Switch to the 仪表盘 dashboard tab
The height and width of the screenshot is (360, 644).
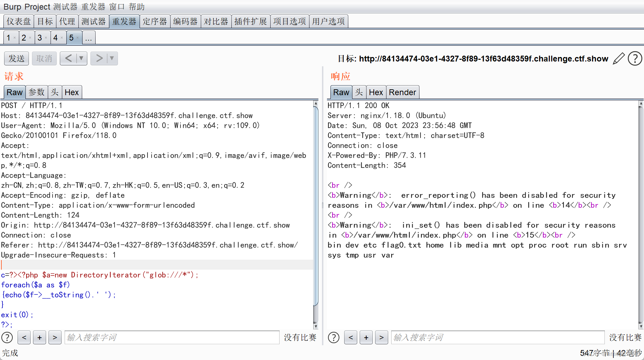coord(19,21)
